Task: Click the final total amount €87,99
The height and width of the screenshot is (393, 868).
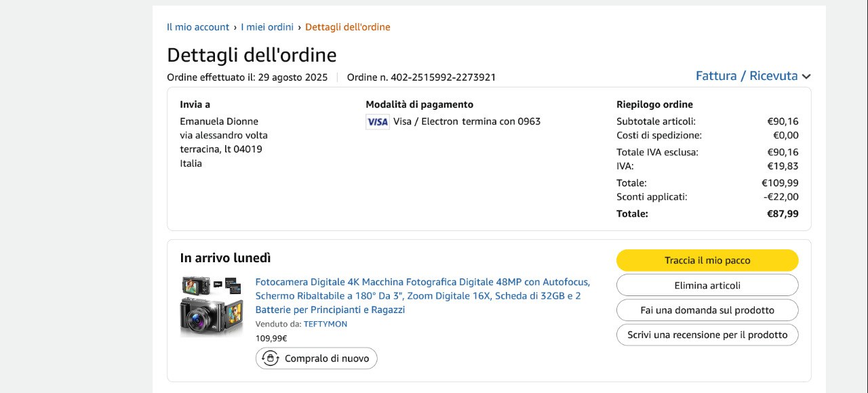Action: pos(783,213)
